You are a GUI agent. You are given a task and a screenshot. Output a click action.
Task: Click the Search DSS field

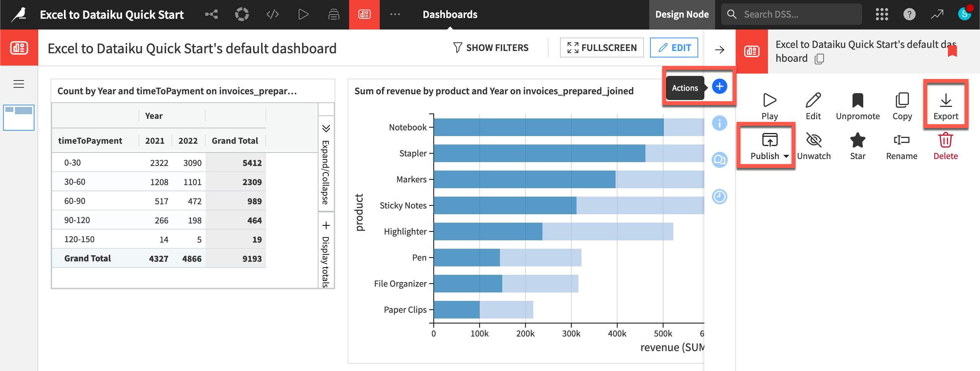point(792,15)
